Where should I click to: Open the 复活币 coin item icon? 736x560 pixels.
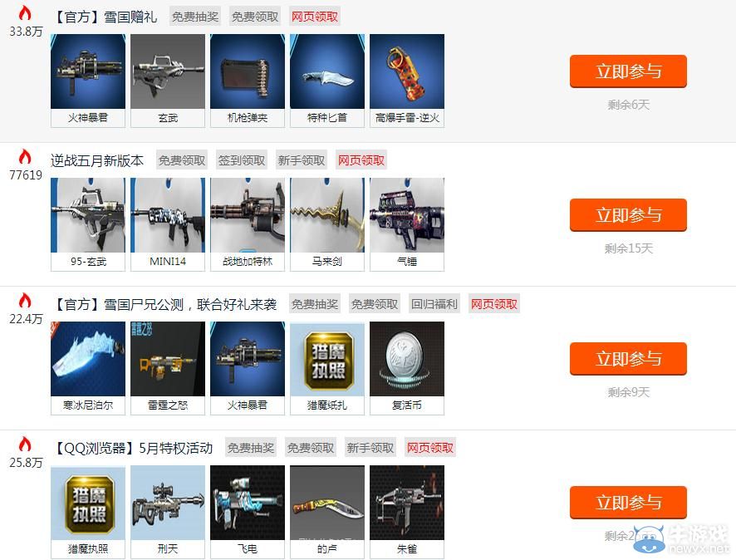(x=407, y=359)
